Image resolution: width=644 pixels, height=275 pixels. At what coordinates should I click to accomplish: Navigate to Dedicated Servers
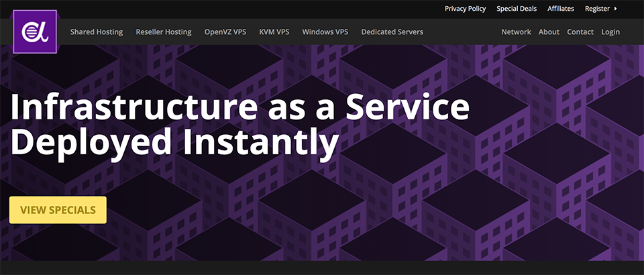tap(392, 32)
